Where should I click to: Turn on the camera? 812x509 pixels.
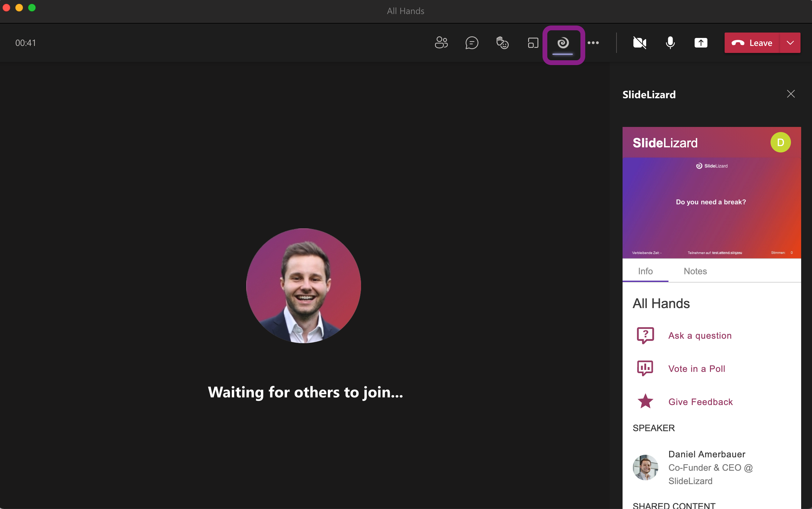tap(639, 43)
